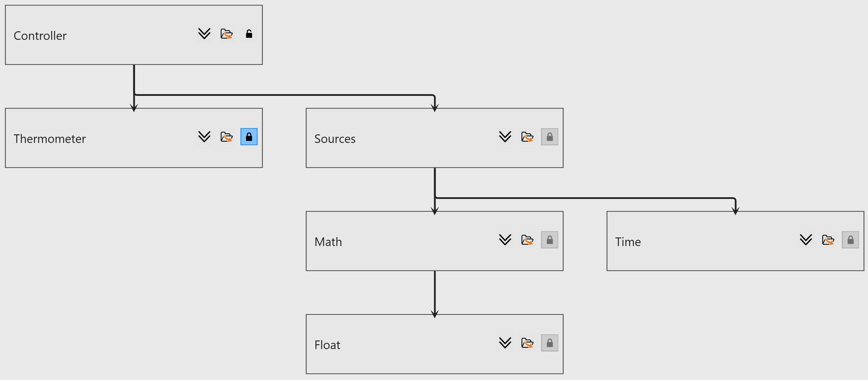Screen dimensions: 868x380
Task: Select the Float node label
Action: click(327, 345)
